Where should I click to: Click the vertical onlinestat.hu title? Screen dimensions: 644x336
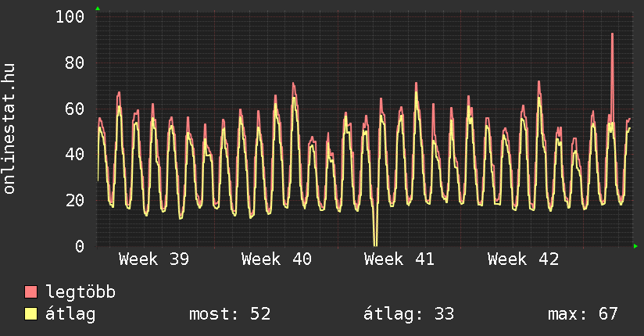coord(10,129)
